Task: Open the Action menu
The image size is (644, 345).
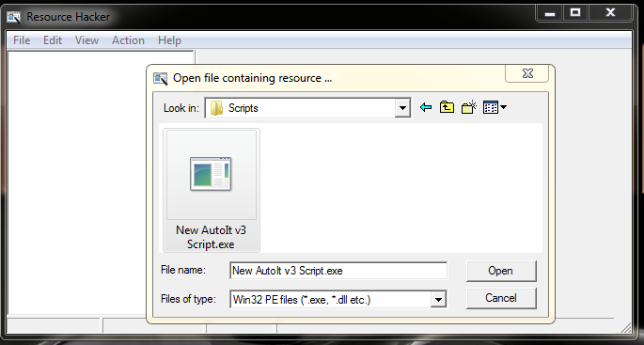Action: [128, 40]
